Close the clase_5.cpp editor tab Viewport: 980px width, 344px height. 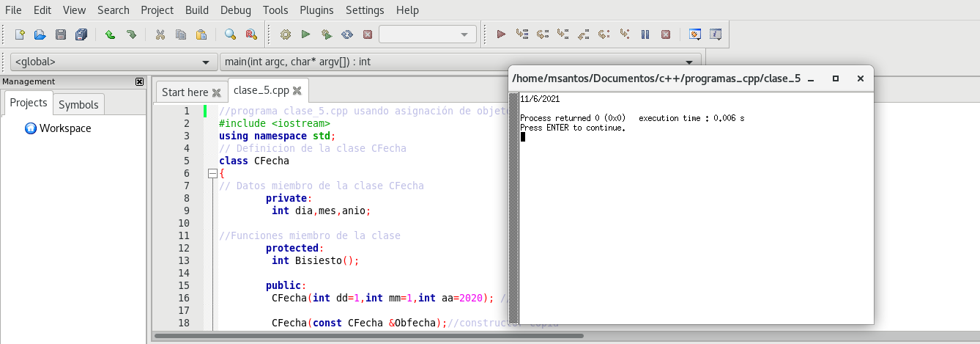point(297,91)
